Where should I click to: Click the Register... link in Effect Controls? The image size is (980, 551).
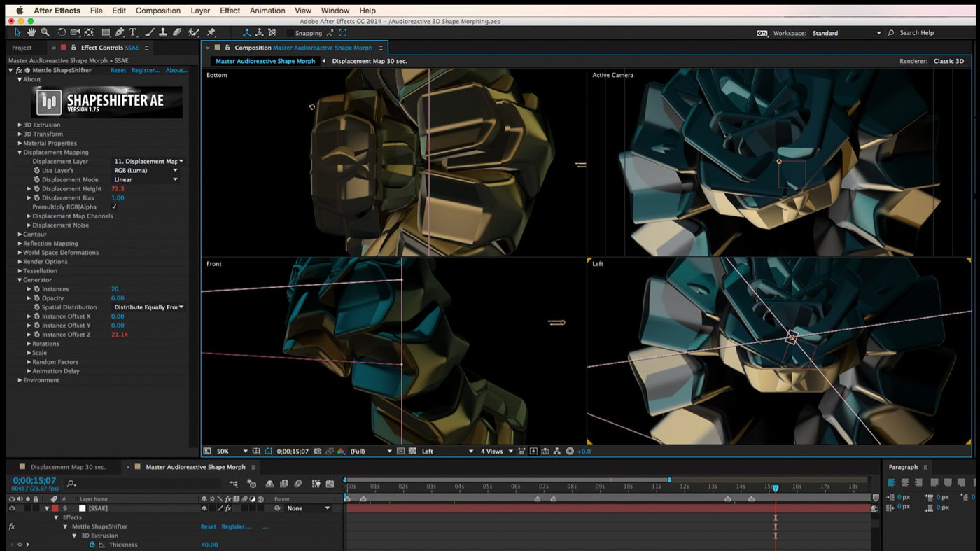pyautogui.click(x=146, y=70)
